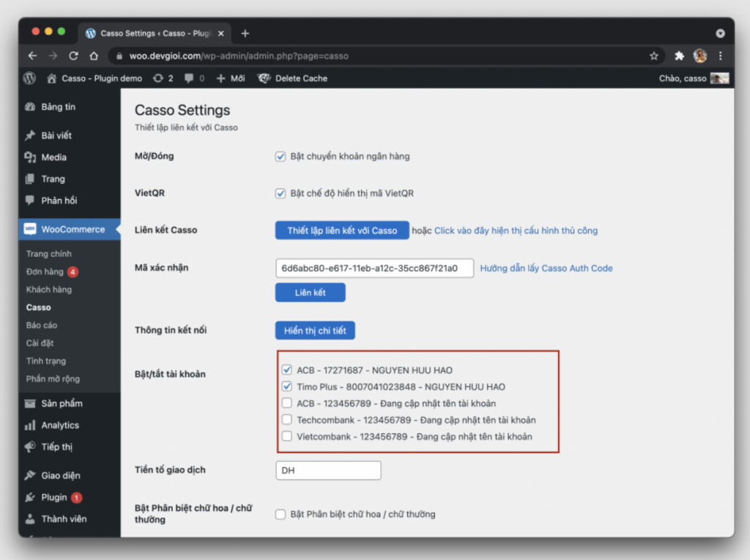Open updates icon showing 2
This screenshot has width=750, height=560.
pos(163,78)
